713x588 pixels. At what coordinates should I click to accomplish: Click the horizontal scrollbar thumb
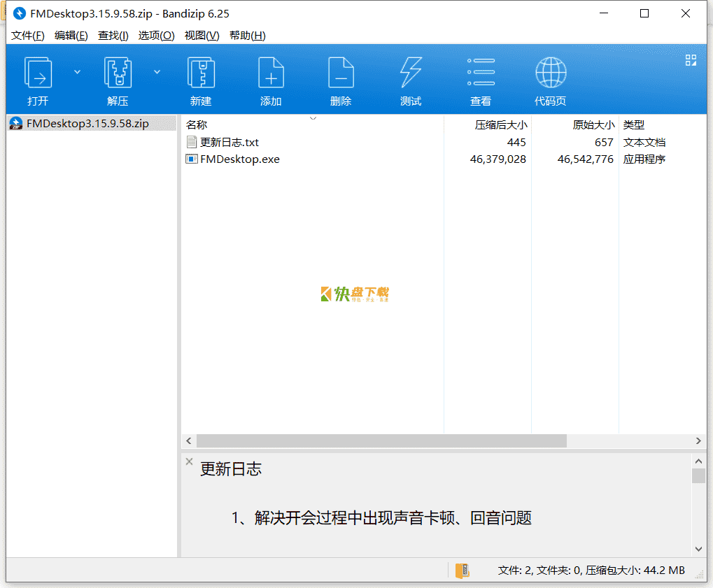click(x=381, y=440)
